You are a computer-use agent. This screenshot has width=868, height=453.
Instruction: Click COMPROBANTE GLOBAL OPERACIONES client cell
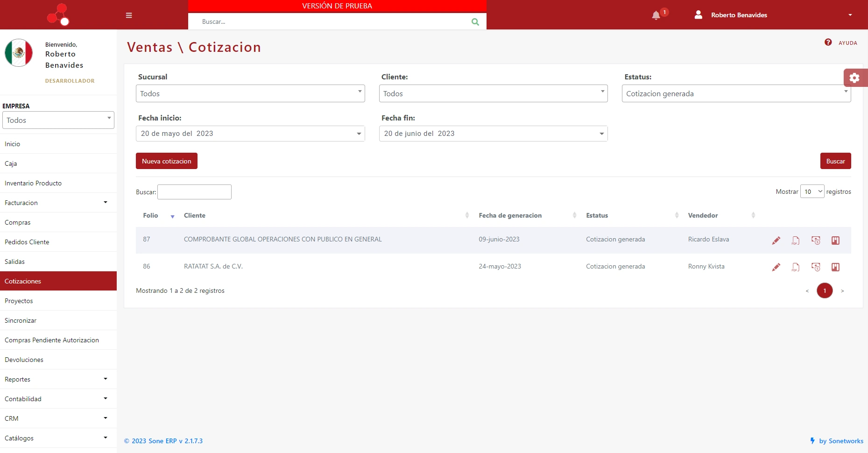tap(283, 239)
